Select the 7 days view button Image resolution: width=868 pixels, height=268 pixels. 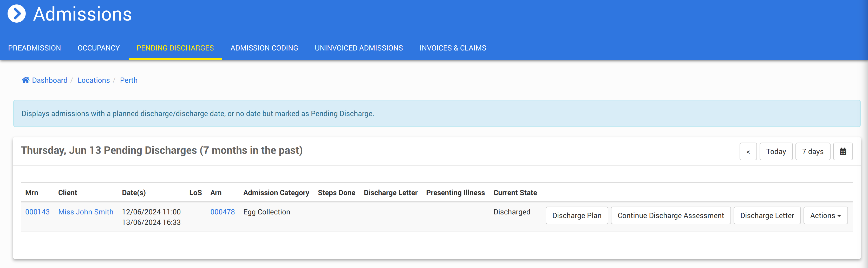812,152
